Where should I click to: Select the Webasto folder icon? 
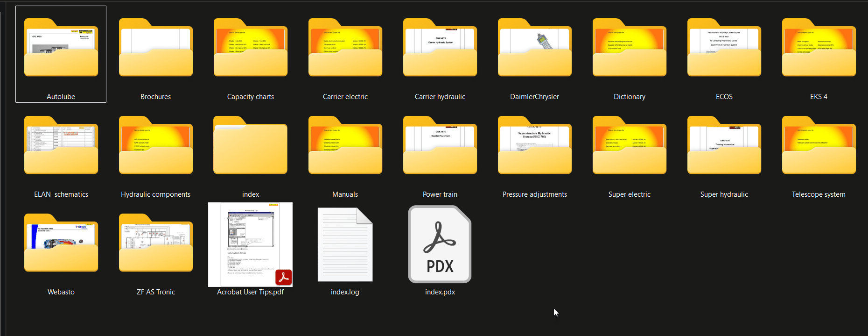click(x=61, y=243)
